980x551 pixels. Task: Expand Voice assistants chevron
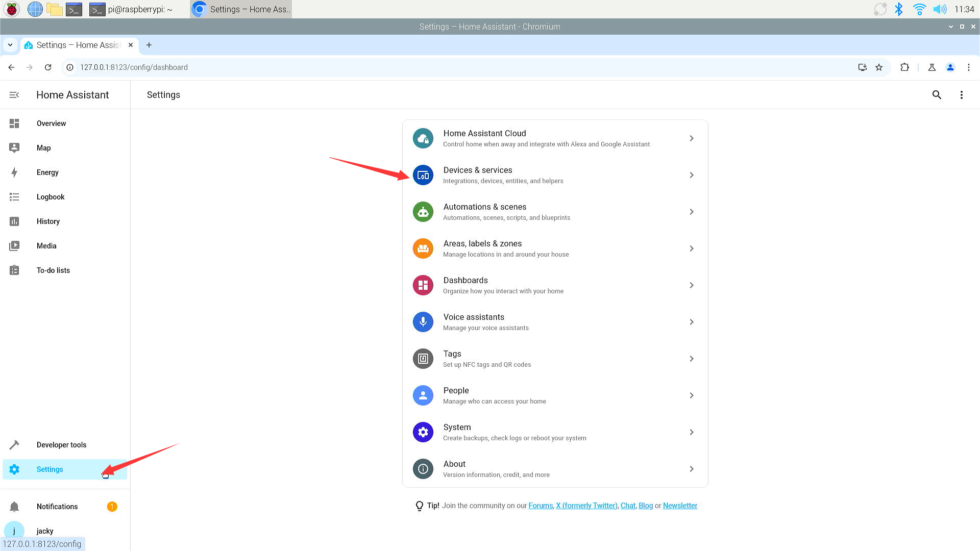tap(692, 322)
